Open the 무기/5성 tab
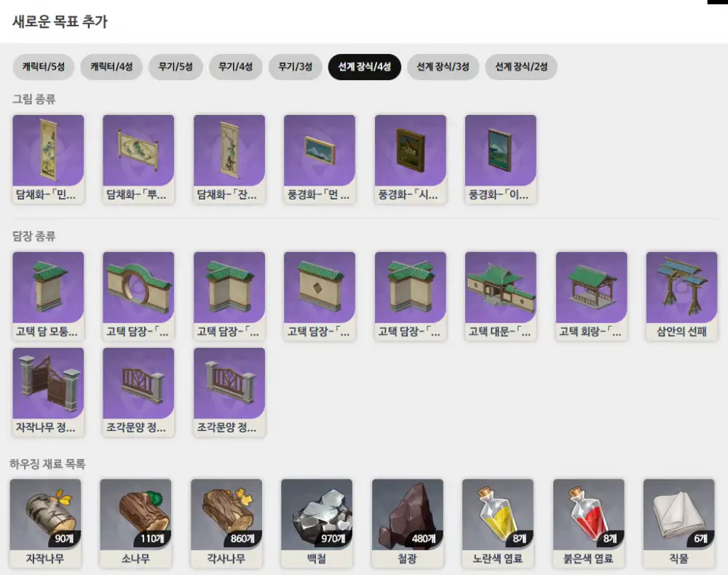 (x=175, y=67)
